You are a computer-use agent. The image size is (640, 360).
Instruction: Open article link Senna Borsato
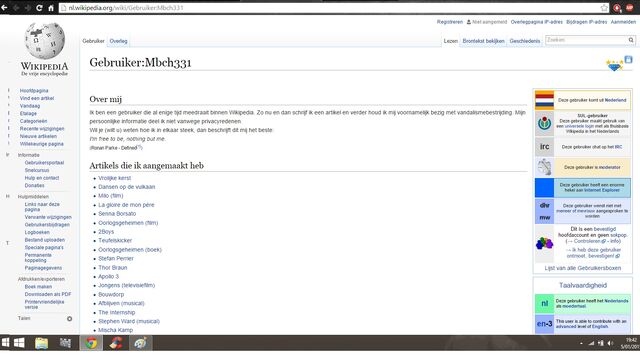[x=117, y=213]
